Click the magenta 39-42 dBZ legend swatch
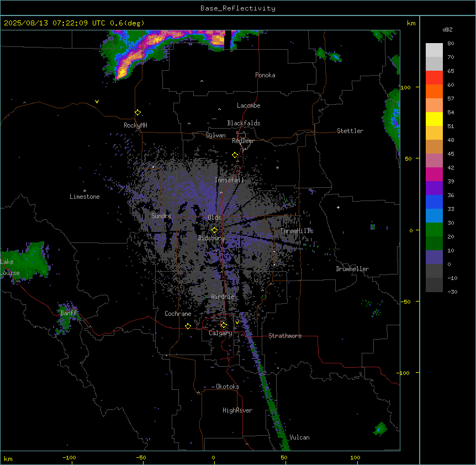 [434, 174]
